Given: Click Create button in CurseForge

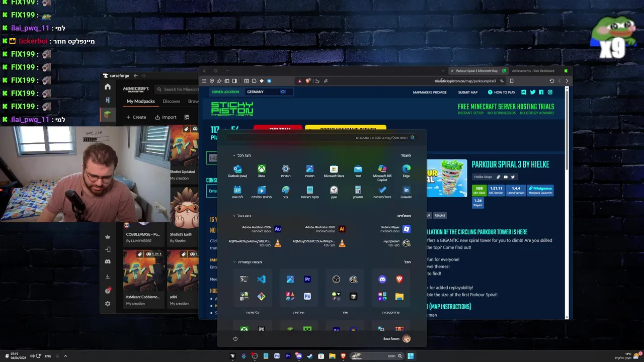Looking at the screenshot, I should [136, 117].
